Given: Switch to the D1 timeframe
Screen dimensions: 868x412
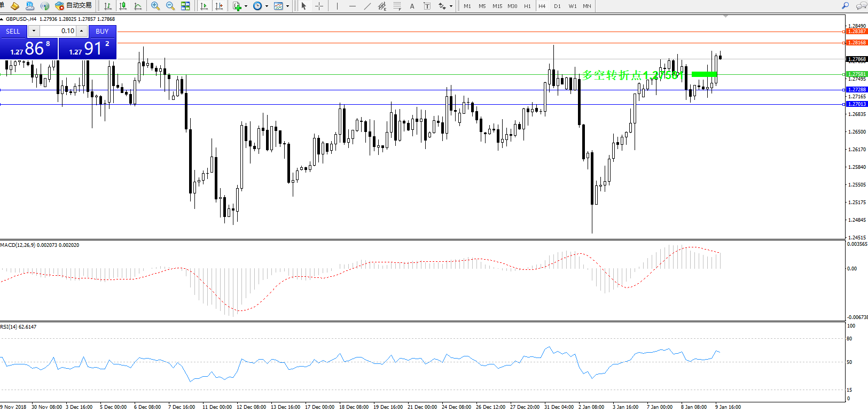Looking at the screenshot, I should (x=557, y=6).
